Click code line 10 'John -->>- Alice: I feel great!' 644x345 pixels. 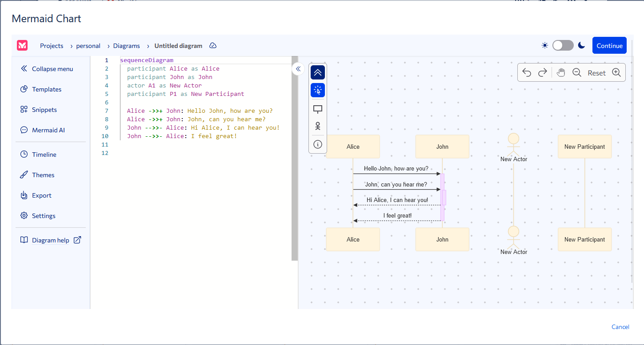click(x=182, y=136)
